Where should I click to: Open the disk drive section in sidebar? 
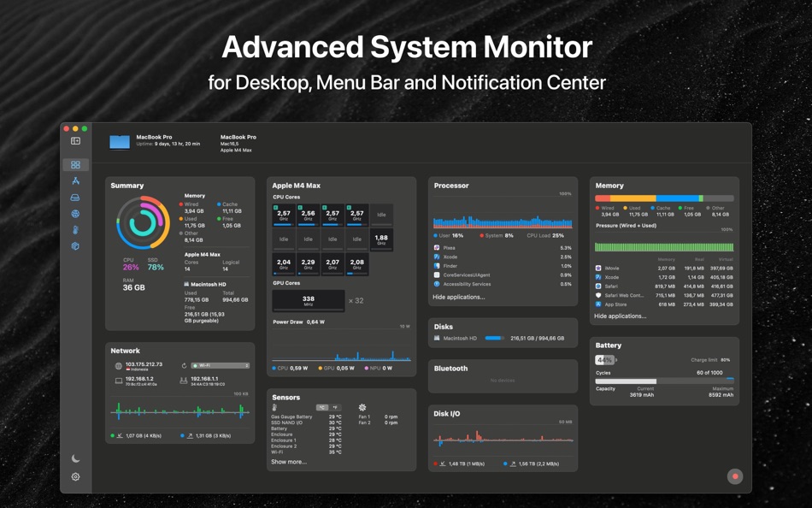click(75, 198)
